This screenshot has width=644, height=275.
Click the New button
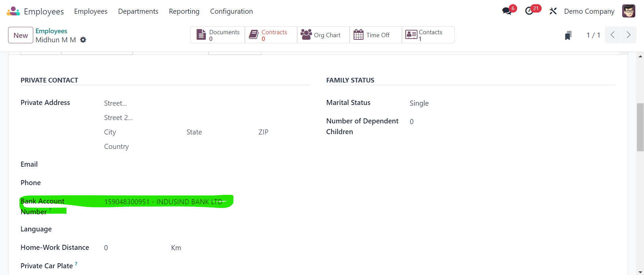(21, 35)
